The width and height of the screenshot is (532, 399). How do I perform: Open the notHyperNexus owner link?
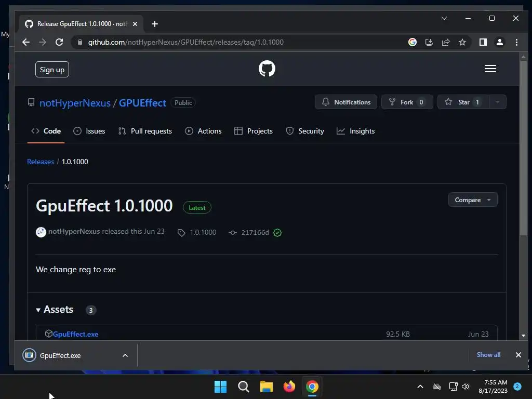pos(75,103)
